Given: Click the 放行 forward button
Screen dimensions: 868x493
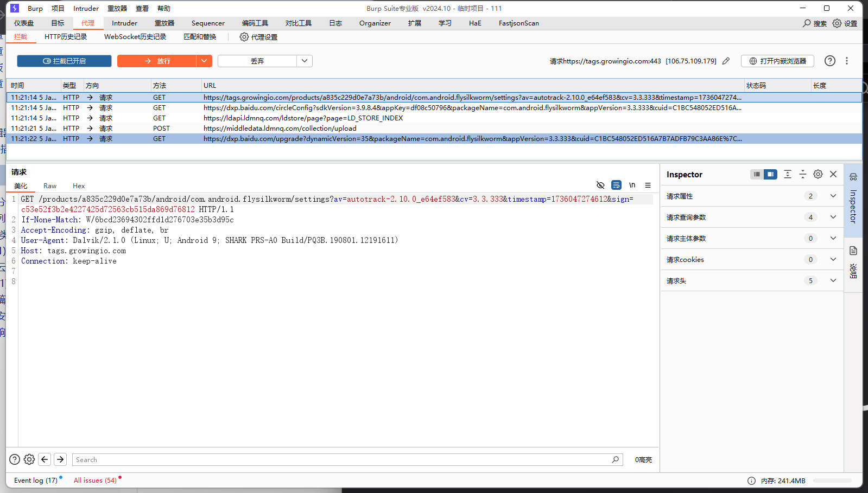Looking at the screenshot, I should pyautogui.click(x=157, y=61).
